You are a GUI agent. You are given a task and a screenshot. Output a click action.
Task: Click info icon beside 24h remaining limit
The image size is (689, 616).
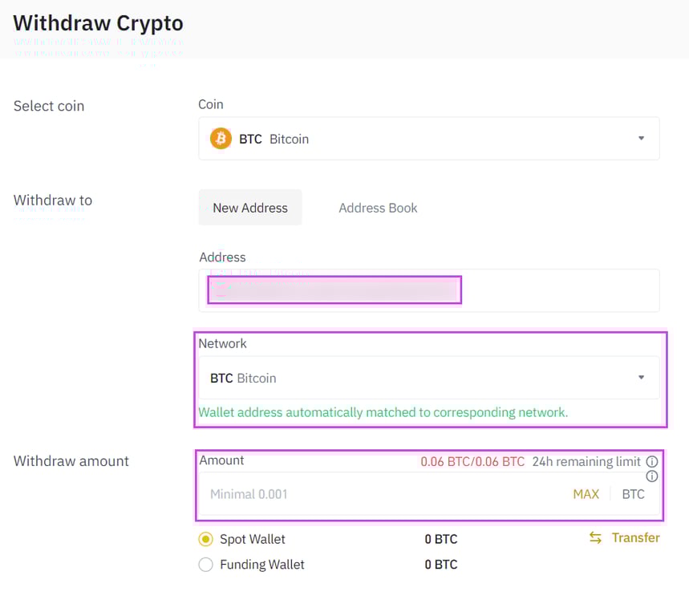coord(652,462)
